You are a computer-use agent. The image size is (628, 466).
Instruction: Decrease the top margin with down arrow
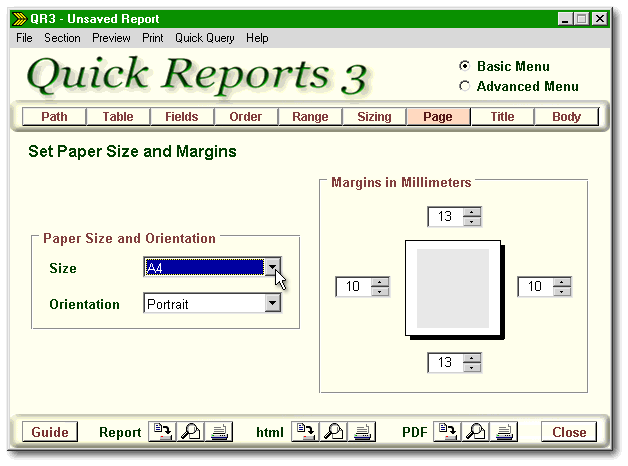tap(472, 221)
